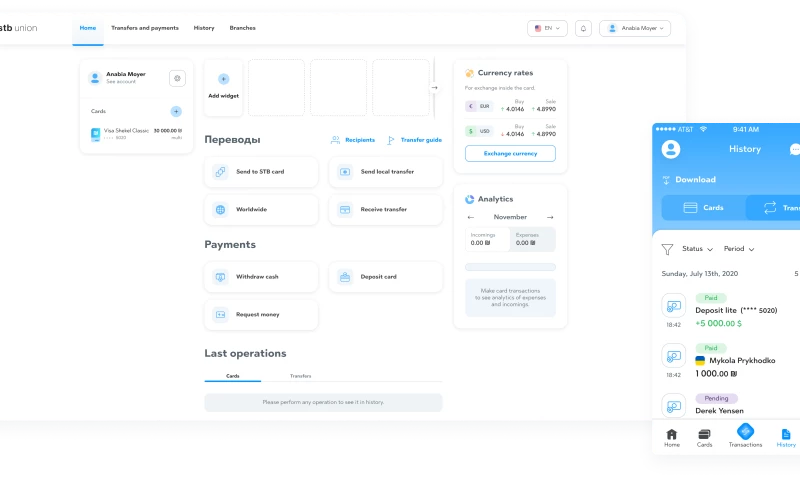Viewport: 800px width, 480px height.
Task: Click the EUR currency badge
Action: pos(479,106)
